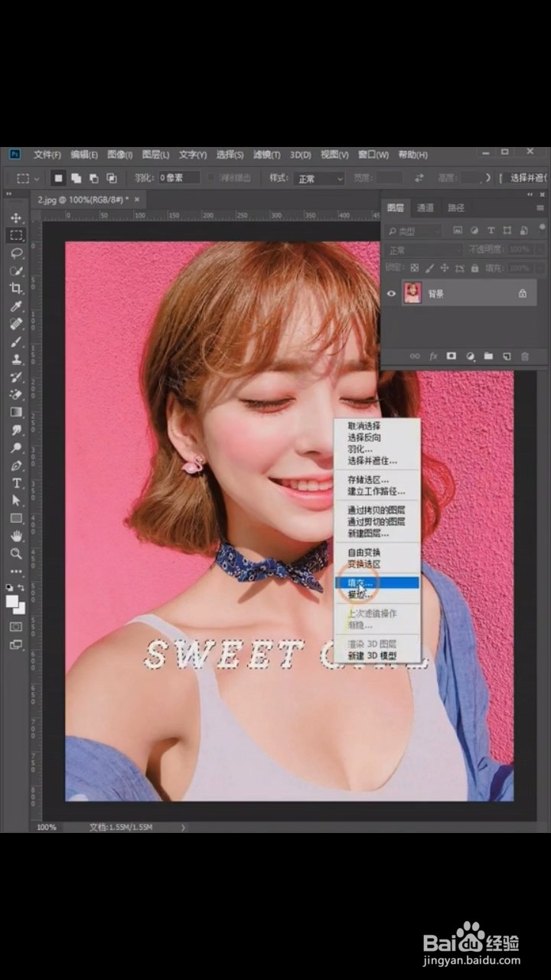Expand the Layers panel flyout menu

click(x=540, y=207)
